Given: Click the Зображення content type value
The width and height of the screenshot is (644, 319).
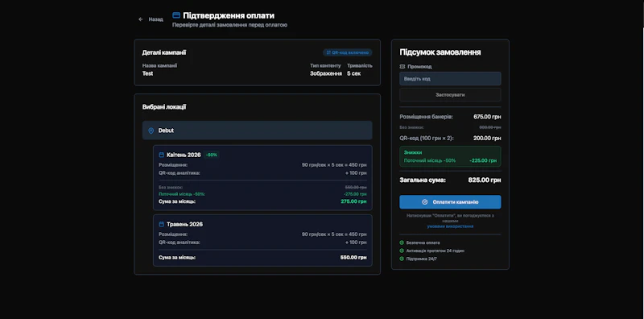Looking at the screenshot, I should click(326, 73).
